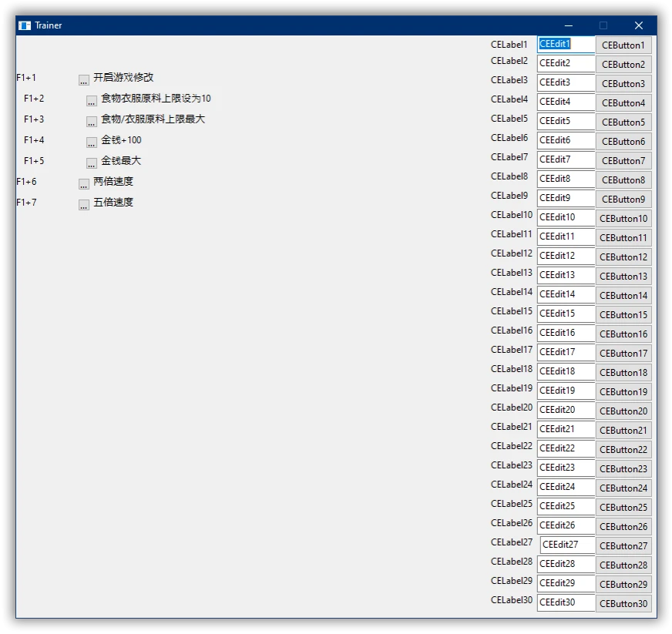Click the F1+7 hotkey label
Image resolution: width=672 pixels, height=634 pixels.
pos(26,203)
